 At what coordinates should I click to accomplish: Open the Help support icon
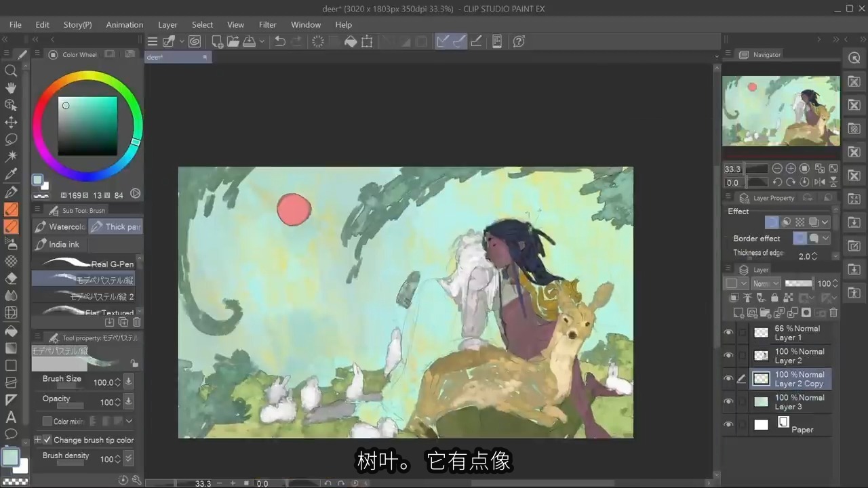(519, 41)
